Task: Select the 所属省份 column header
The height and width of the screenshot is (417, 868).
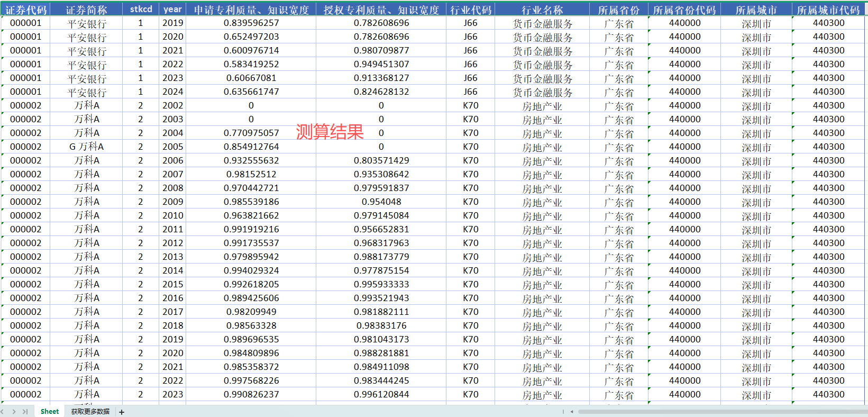Action: [619, 10]
